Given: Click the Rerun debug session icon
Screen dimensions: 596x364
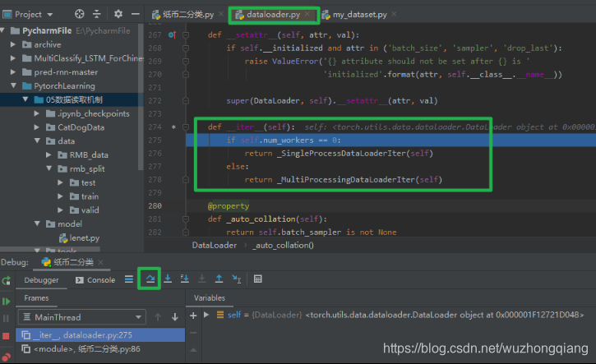Looking at the screenshot, I should pos(6,281).
